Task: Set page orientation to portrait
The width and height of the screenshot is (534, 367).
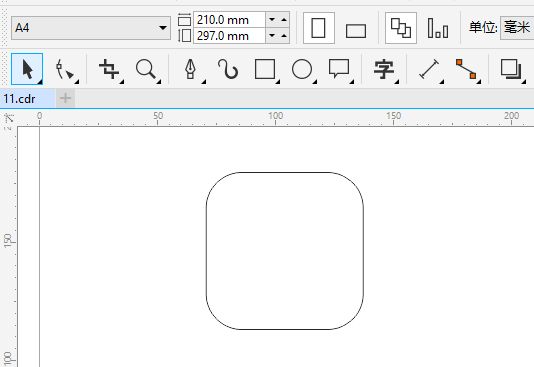Action: [x=319, y=28]
